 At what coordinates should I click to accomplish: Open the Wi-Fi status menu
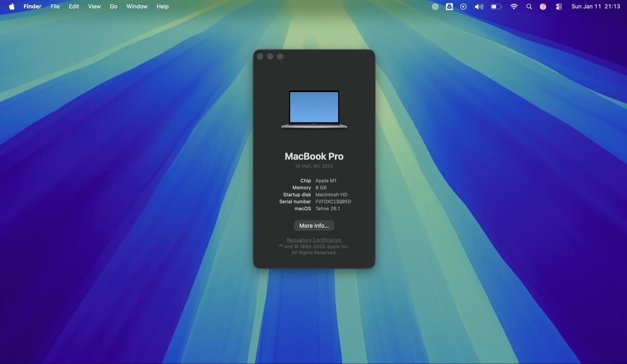coord(514,6)
